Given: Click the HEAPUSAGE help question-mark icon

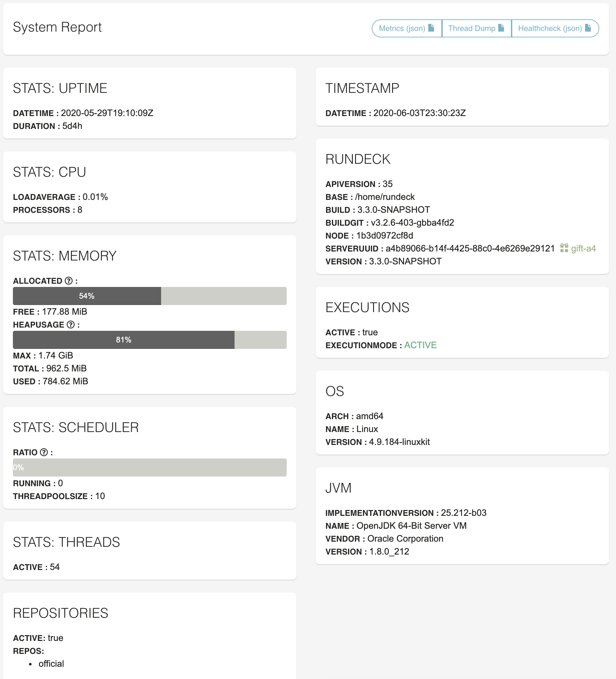Looking at the screenshot, I should pyautogui.click(x=71, y=324).
